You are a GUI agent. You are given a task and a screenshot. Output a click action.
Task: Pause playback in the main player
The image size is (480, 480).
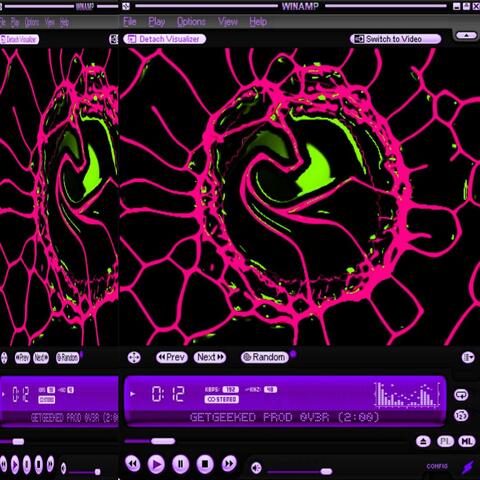180,464
